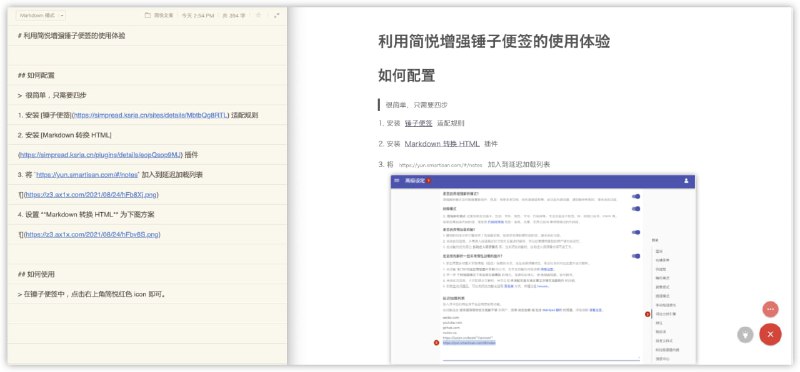Screen dimensions: 800x372
Task: Open the simpread sites/details link in the editor
Action: (x=151, y=115)
